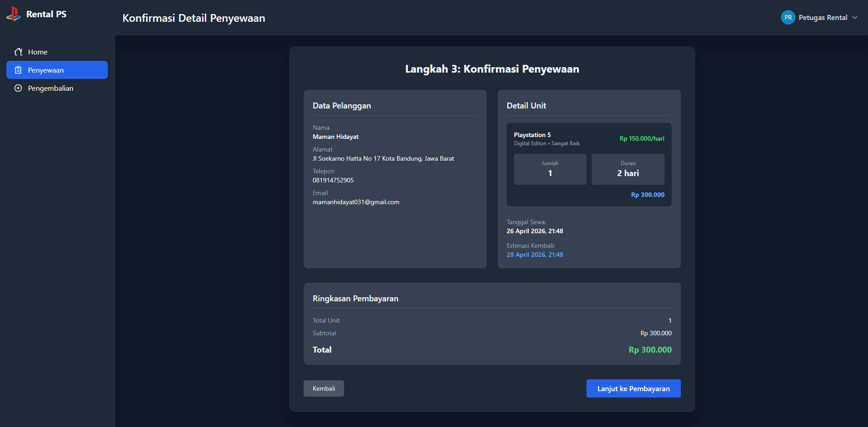
Task: Click the Jumlah quantity box
Action: (550, 169)
